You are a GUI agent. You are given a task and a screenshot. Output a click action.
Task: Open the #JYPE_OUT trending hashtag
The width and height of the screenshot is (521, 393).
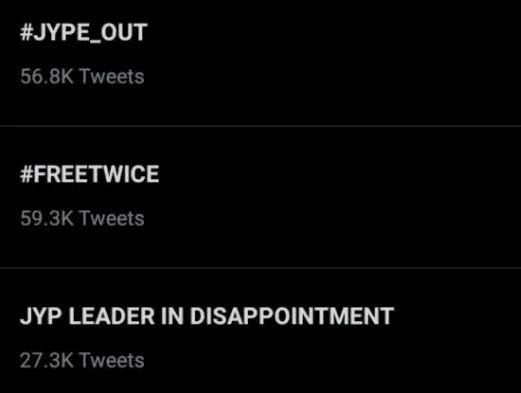coord(83,32)
